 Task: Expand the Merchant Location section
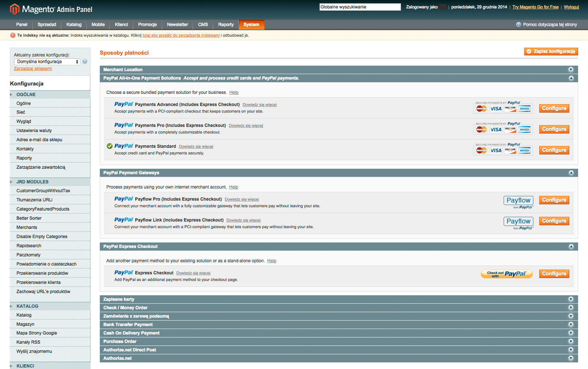point(571,70)
